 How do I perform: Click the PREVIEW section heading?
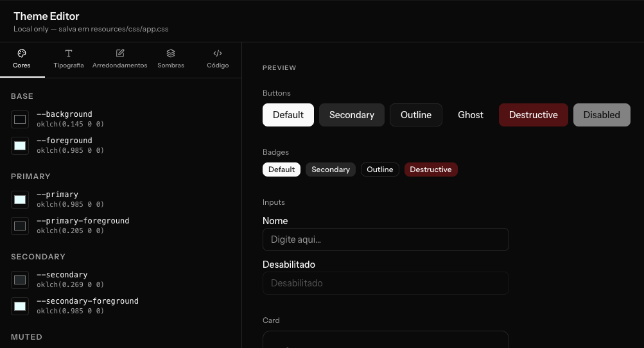(279, 68)
